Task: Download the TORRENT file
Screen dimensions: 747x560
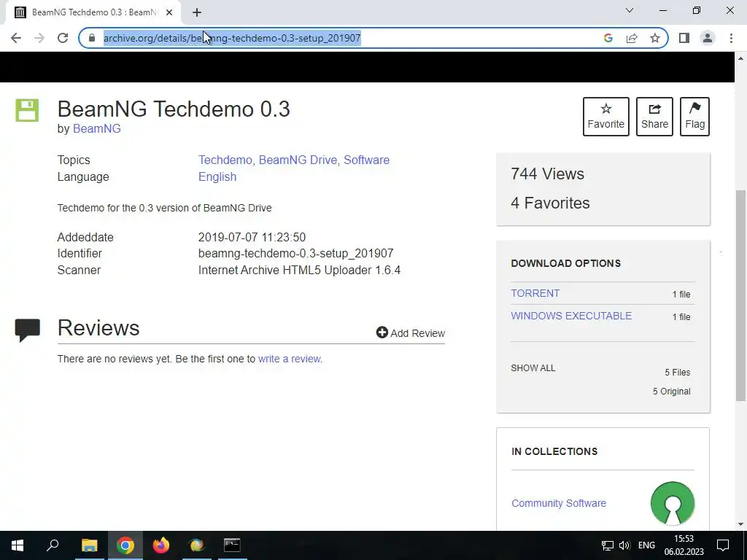Action: [535, 293]
